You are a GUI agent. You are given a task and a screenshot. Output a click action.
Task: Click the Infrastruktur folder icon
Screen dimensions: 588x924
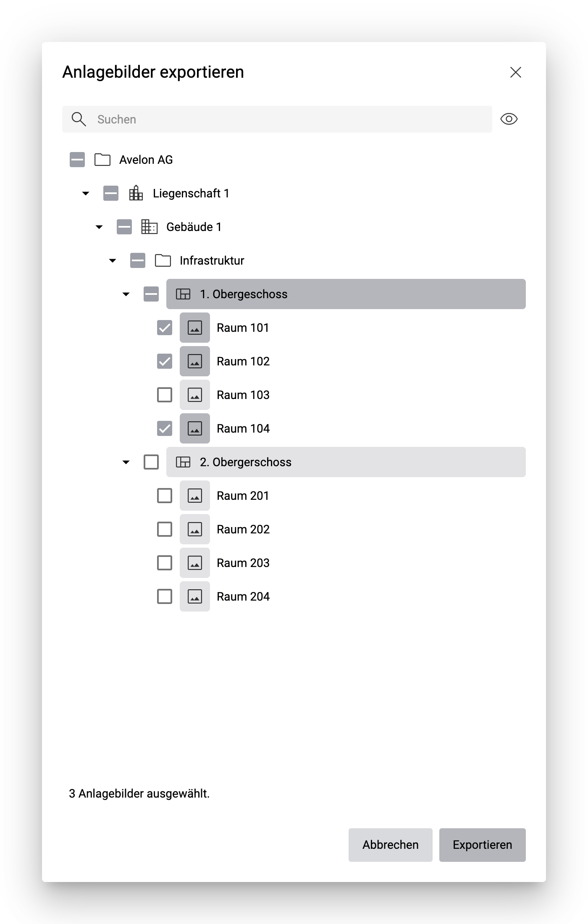[x=163, y=260]
